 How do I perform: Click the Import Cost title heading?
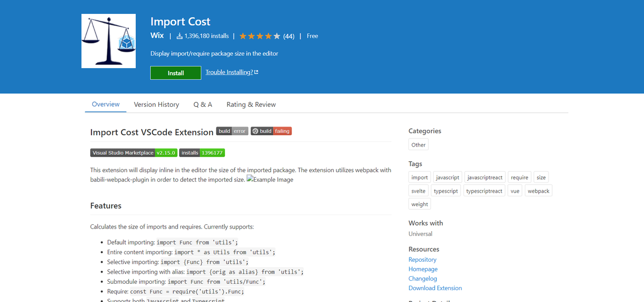point(180,21)
